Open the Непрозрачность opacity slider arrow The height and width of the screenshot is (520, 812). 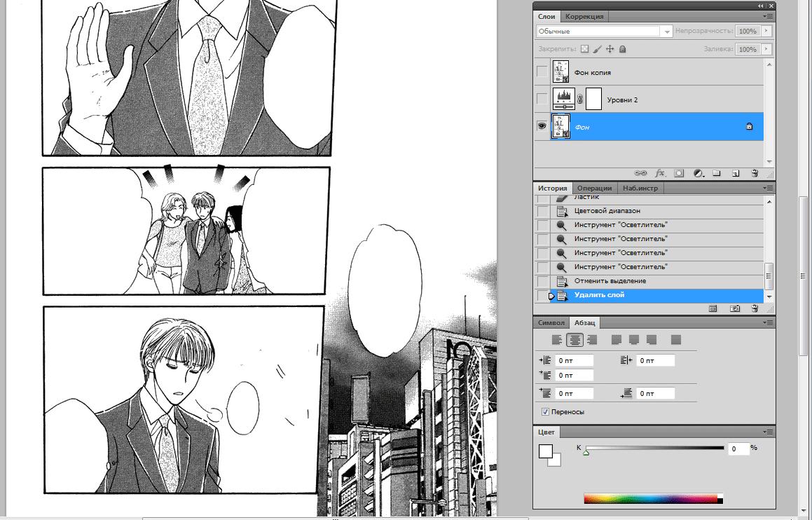point(766,31)
